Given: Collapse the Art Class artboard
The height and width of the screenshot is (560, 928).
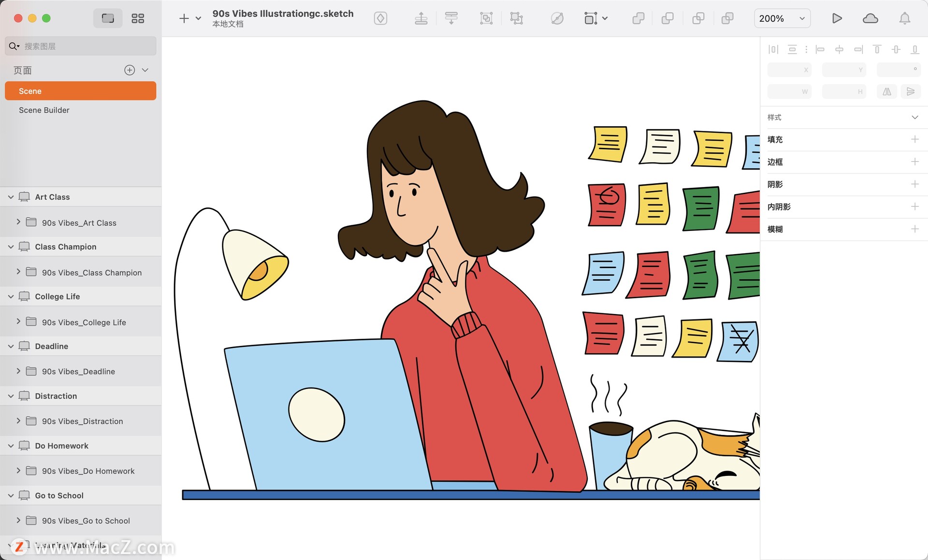Looking at the screenshot, I should click(11, 197).
